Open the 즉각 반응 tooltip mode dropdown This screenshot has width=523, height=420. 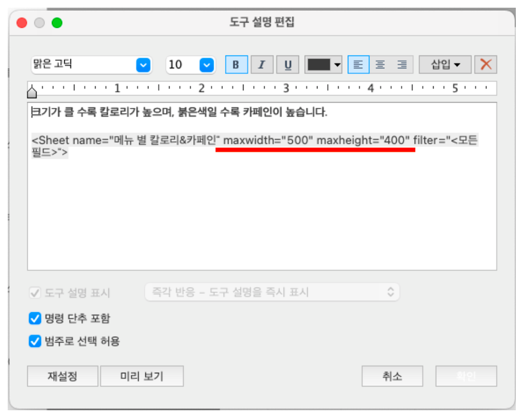tap(272, 292)
